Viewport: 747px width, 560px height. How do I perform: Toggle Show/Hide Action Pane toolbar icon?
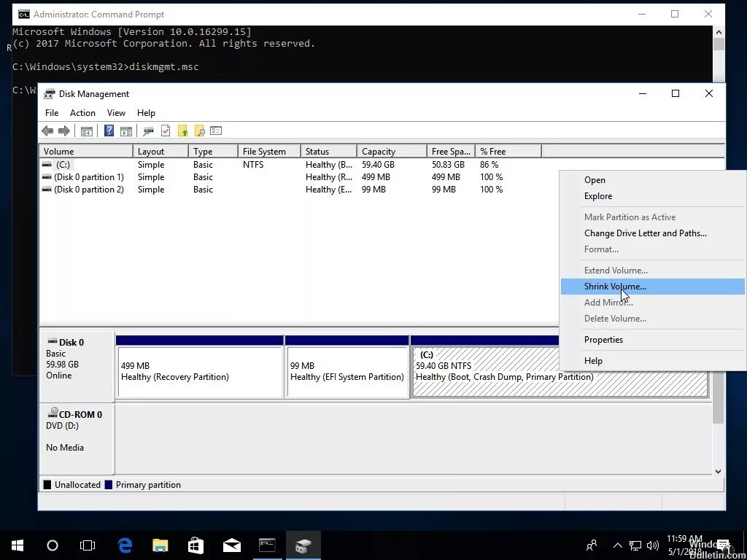(x=126, y=131)
